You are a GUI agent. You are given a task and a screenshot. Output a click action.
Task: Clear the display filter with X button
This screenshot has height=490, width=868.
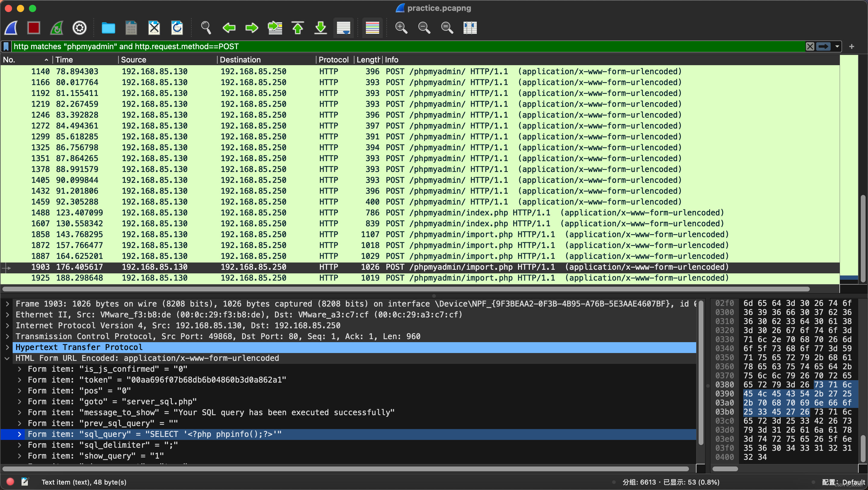810,46
